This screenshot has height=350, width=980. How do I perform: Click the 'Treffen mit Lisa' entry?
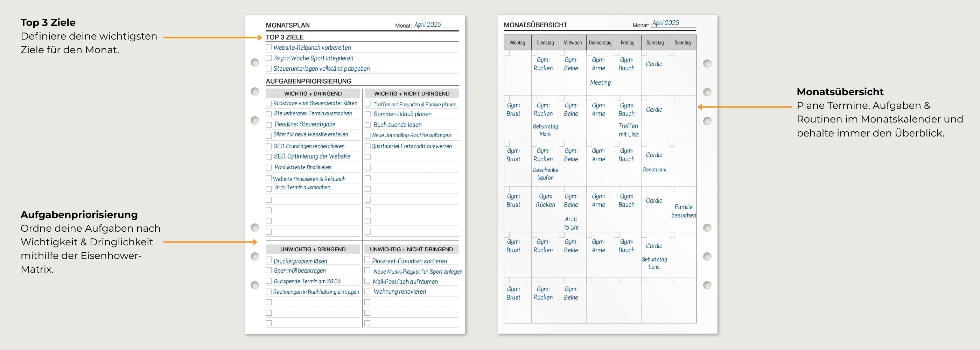coord(628,130)
